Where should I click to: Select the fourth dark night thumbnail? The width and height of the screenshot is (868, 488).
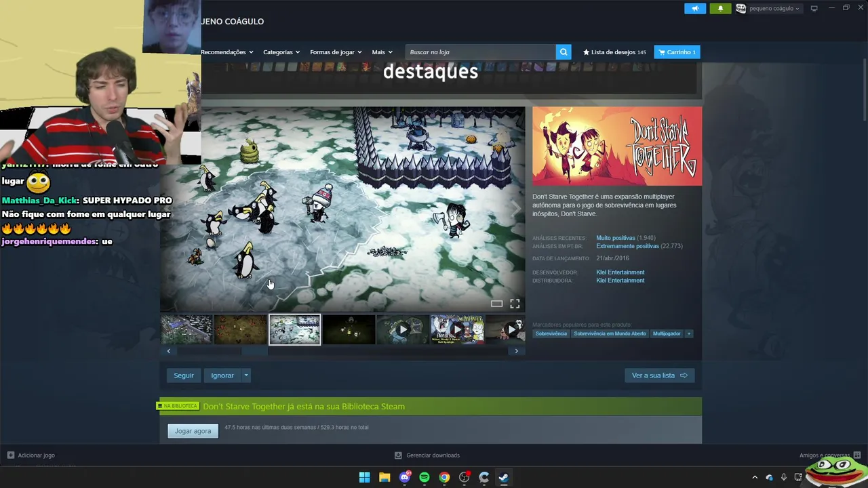click(349, 329)
